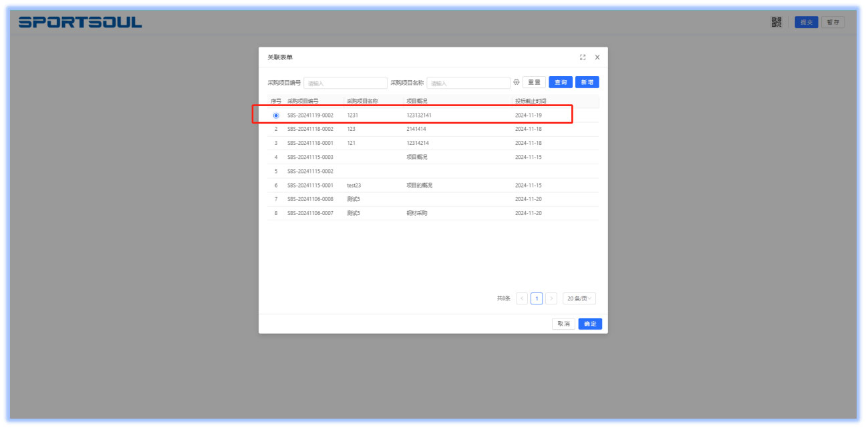Click the SPORTSOUL logo
868x430 pixels.
click(80, 22)
